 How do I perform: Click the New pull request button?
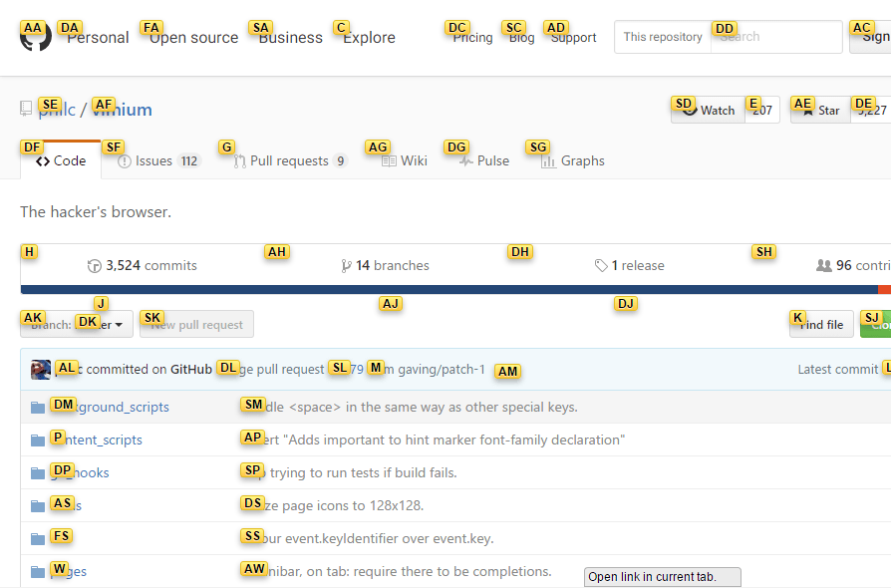pos(196,324)
